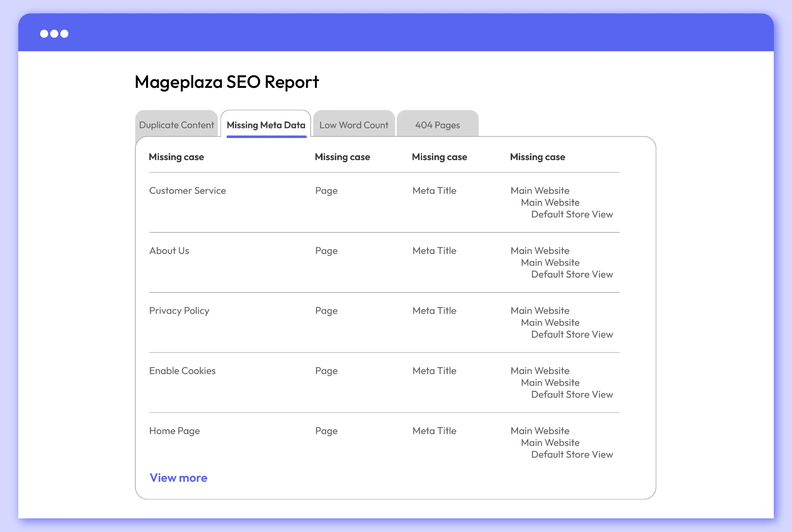Click the Customer Service row entry
The image size is (792, 532).
coord(187,191)
